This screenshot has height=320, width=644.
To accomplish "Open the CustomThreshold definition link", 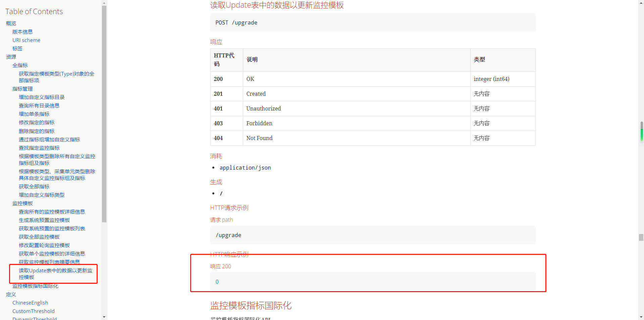I will pos(34,311).
